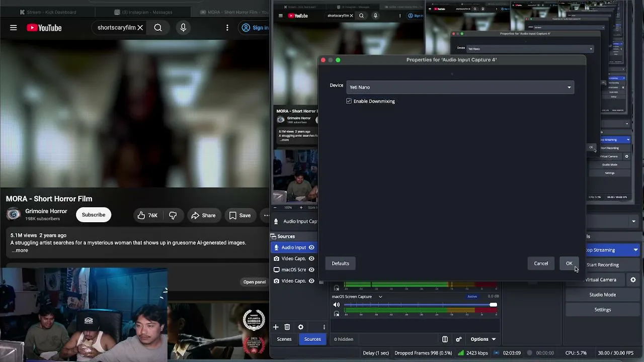
Task: Toggle visibility of the last Video Capture source
Action: point(311,281)
